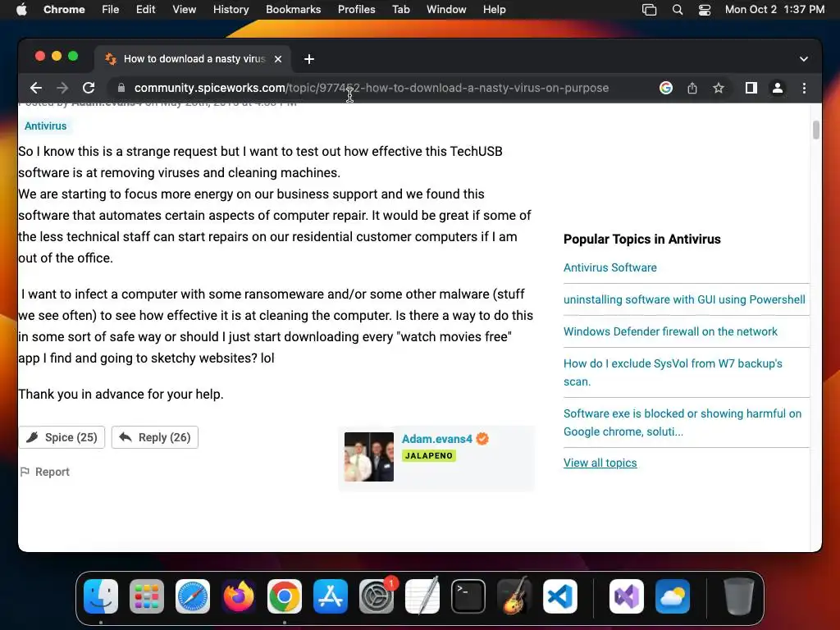Open the History menu
840x630 pixels.
[x=231, y=9]
